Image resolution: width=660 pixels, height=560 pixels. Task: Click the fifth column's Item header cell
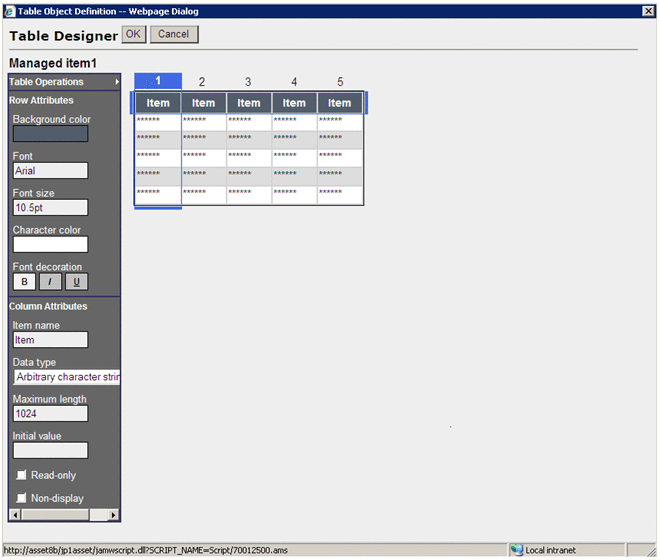(340, 103)
